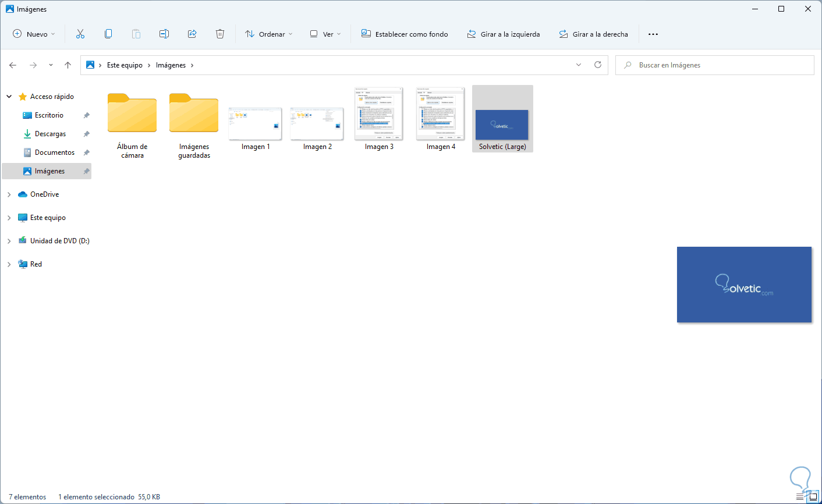Open the recent locations dropdown arrow
822x504 pixels.
(51, 65)
